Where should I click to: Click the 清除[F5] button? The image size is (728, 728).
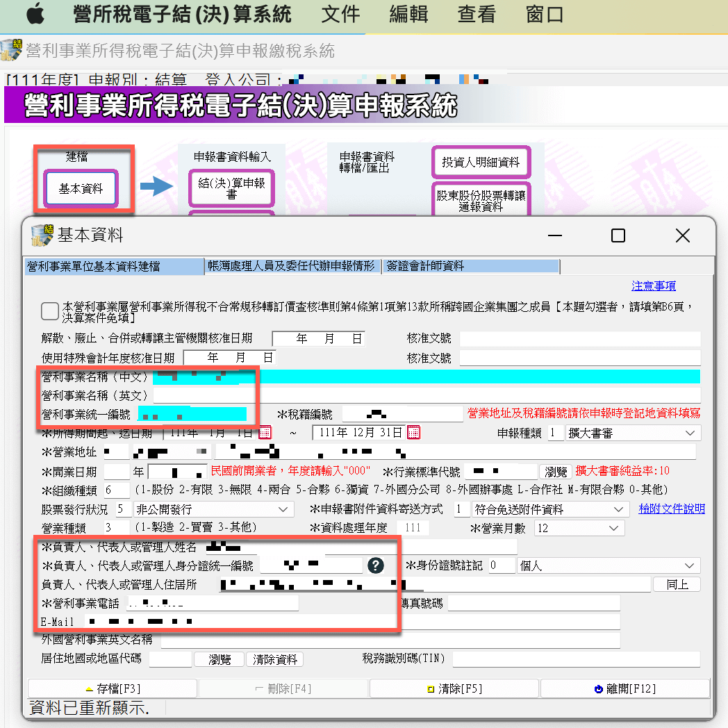(454, 688)
